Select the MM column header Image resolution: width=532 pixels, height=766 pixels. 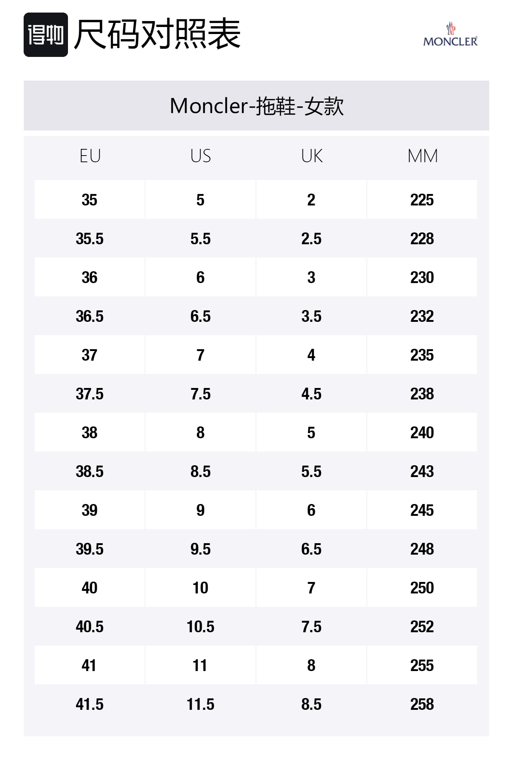click(422, 156)
